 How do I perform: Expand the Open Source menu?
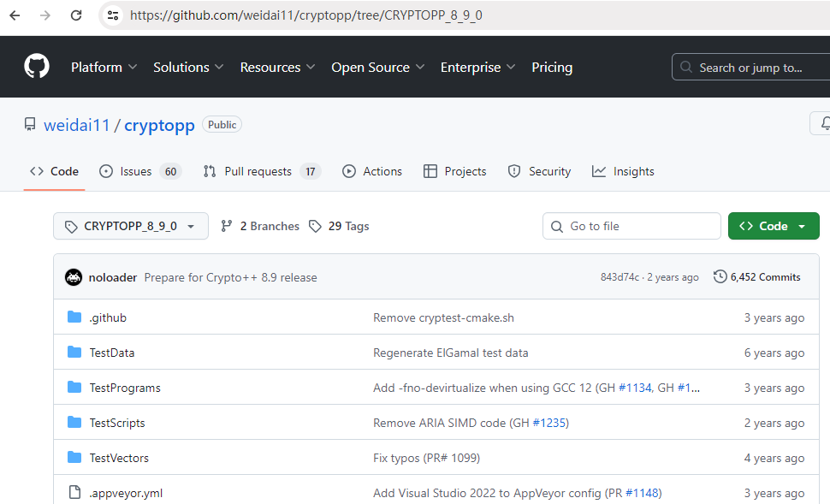point(378,68)
